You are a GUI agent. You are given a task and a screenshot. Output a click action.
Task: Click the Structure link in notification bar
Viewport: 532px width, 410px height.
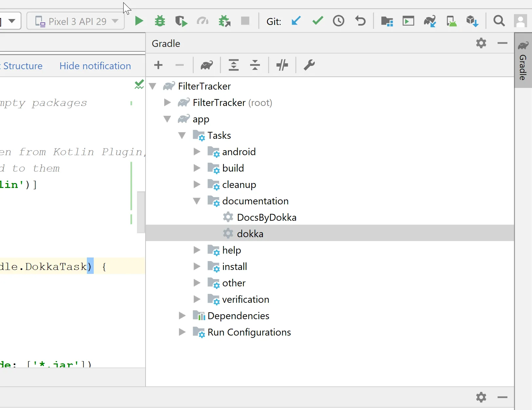(23, 66)
